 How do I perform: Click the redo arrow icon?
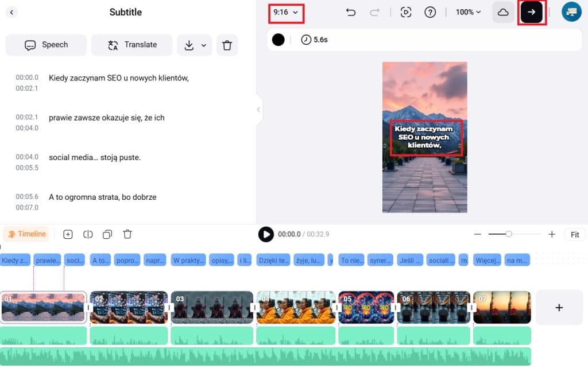[374, 12]
